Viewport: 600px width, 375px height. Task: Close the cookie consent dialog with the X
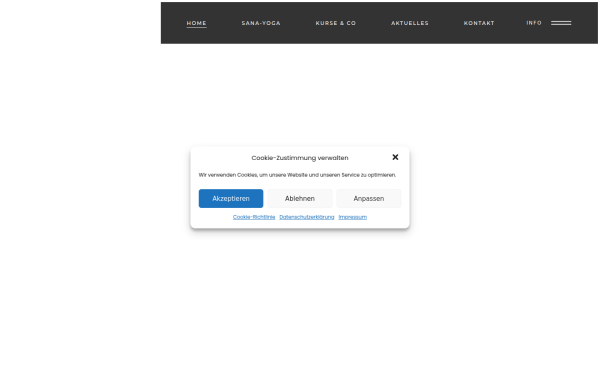(395, 157)
